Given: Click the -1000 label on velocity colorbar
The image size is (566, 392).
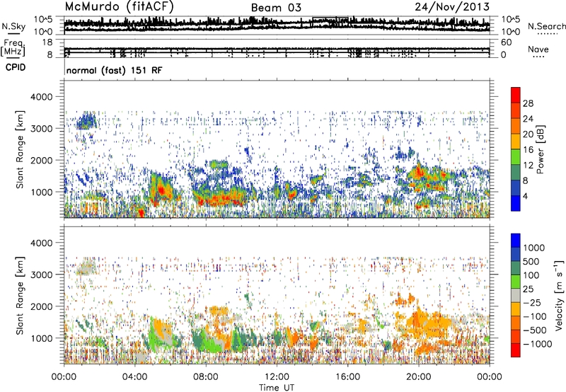Looking at the screenshot, I should (538, 344).
